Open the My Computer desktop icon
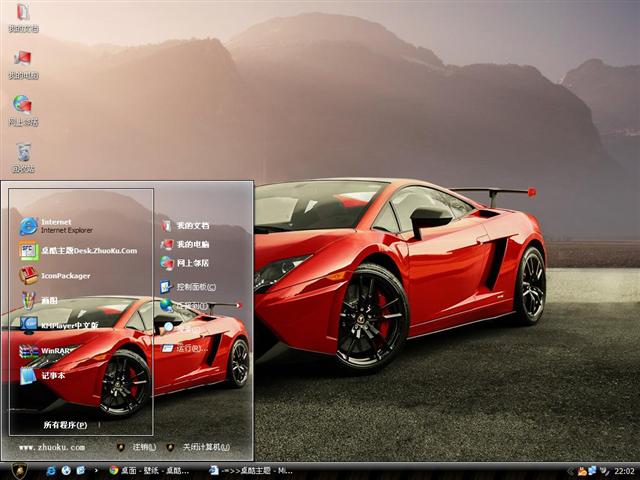 click(x=23, y=64)
